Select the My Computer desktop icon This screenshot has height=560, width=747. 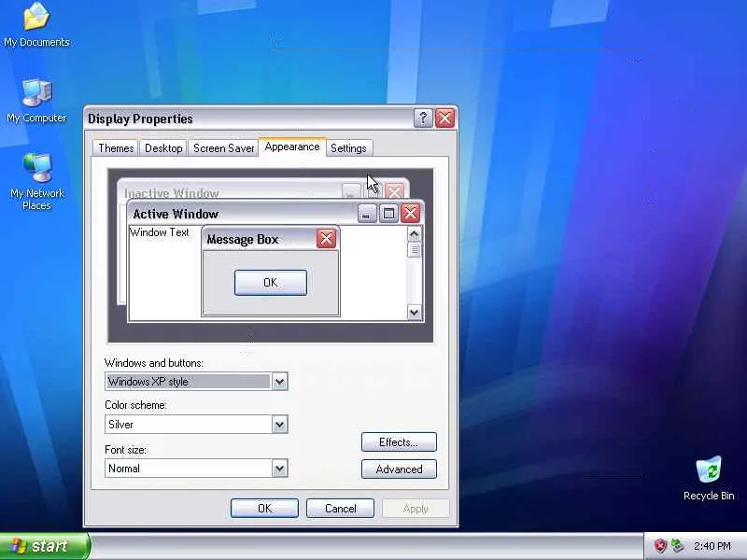point(36,101)
